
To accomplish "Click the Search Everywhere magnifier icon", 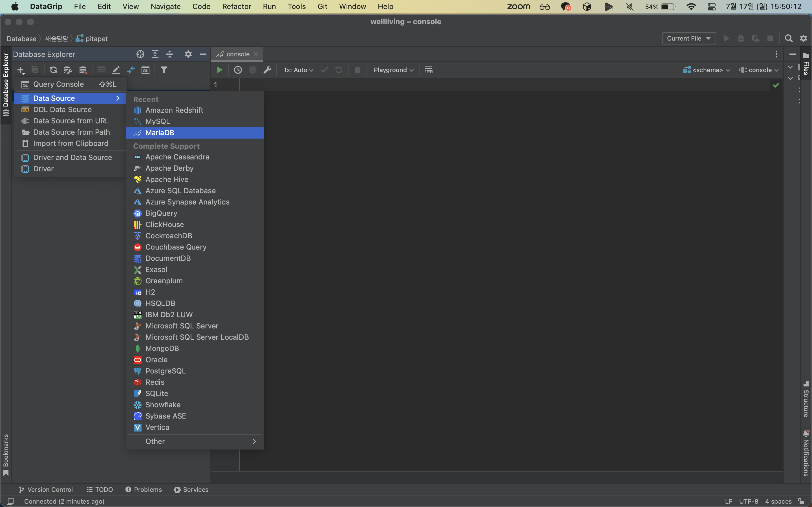I will click(x=789, y=39).
